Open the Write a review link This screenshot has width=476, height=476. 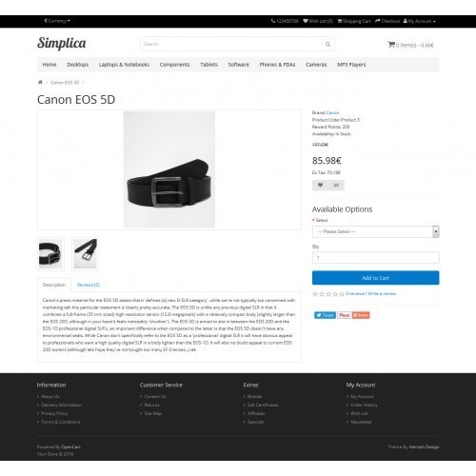[x=382, y=294]
